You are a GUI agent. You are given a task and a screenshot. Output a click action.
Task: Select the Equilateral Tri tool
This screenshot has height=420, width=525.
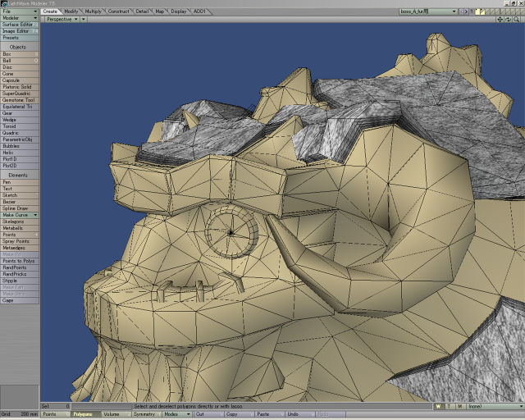pyautogui.click(x=20, y=107)
